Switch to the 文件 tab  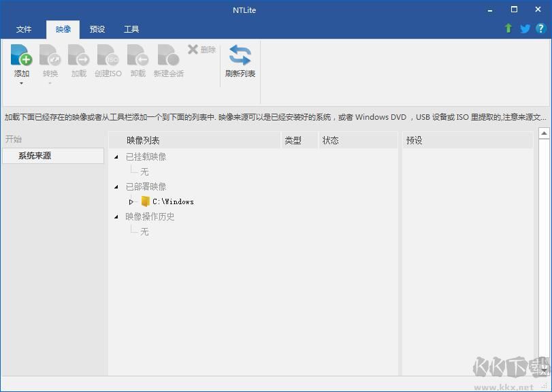tap(24, 29)
